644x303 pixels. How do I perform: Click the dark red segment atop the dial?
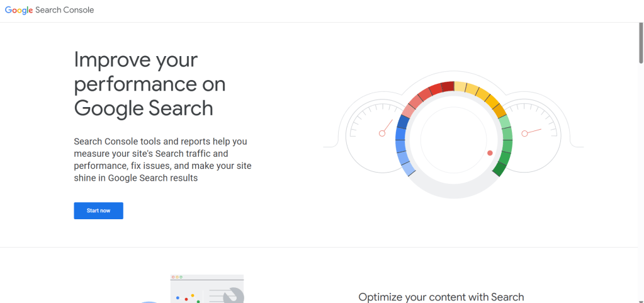click(448, 86)
